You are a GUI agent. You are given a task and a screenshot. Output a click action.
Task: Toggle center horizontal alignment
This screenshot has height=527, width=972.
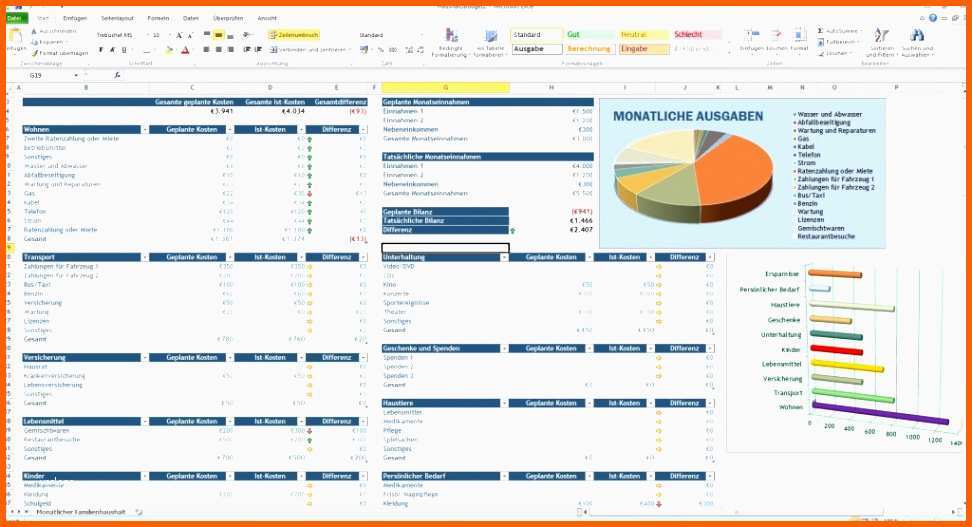coord(219,50)
